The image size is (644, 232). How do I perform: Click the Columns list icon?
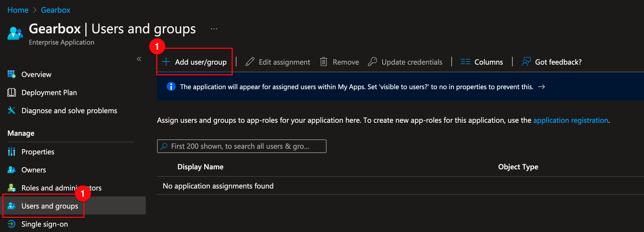coord(465,62)
